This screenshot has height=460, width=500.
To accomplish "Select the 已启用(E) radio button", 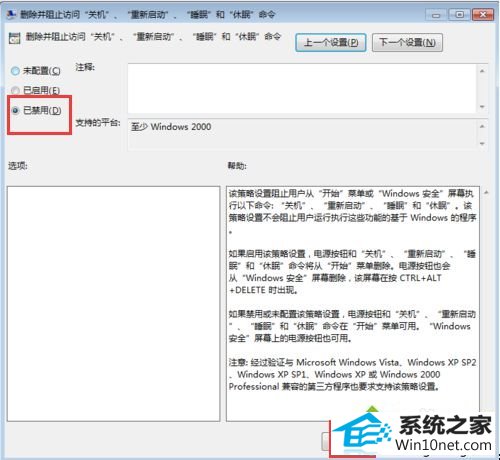I will coord(15,90).
